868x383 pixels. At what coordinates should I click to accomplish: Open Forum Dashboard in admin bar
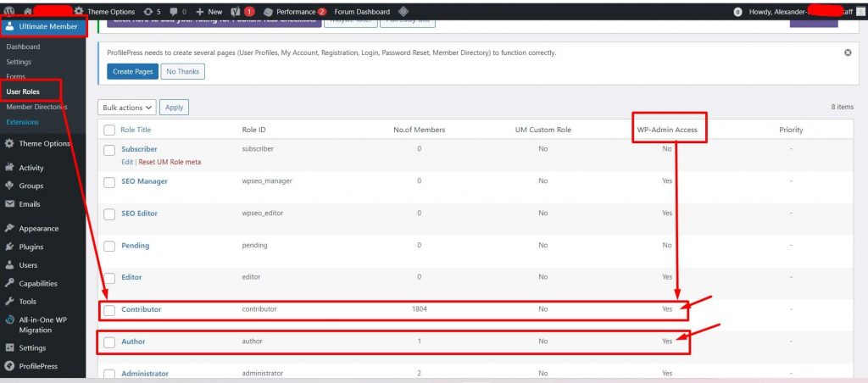362,12
